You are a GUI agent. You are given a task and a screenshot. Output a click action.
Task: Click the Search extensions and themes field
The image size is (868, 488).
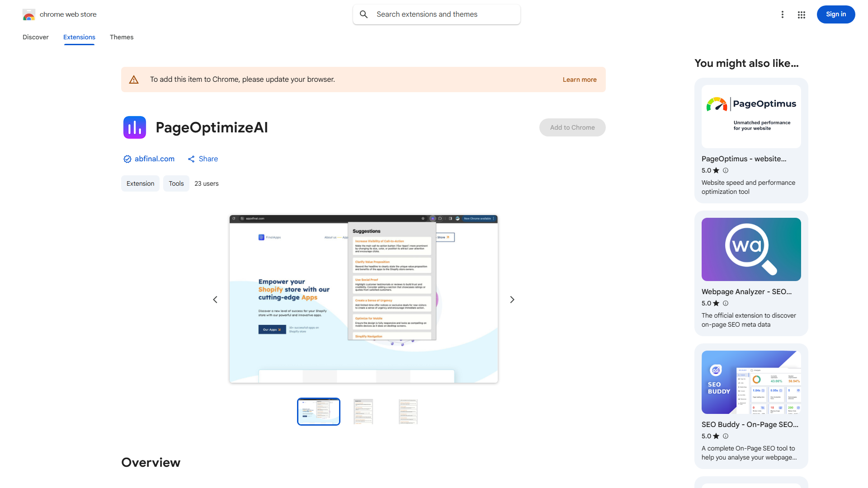tap(436, 14)
